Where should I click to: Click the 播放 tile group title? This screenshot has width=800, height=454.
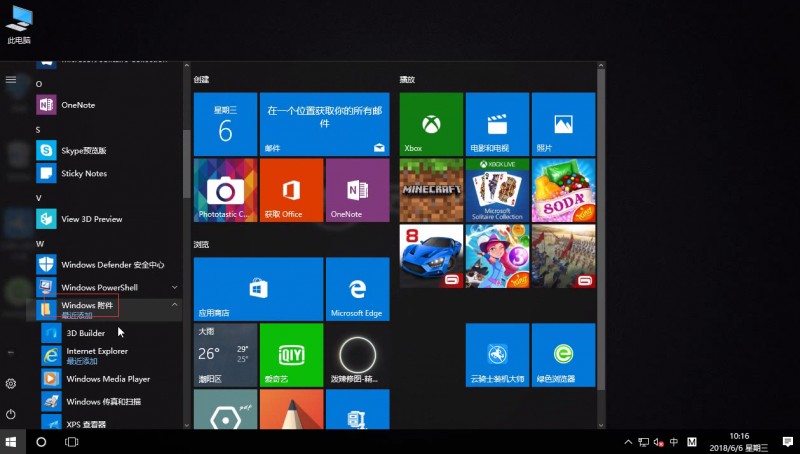click(x=407, y=80)
